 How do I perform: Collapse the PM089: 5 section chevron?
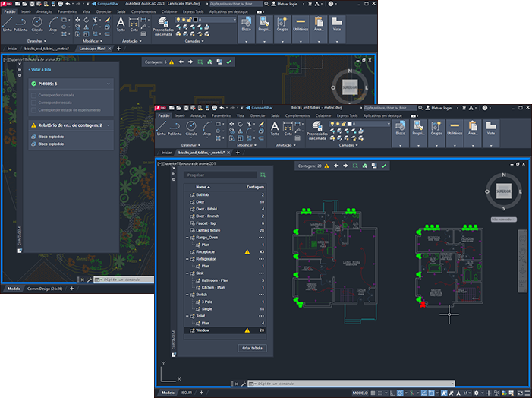109,84
